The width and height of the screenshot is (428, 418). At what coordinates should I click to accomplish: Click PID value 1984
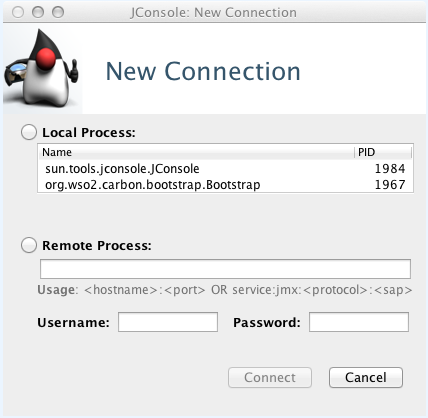[390, 169]
